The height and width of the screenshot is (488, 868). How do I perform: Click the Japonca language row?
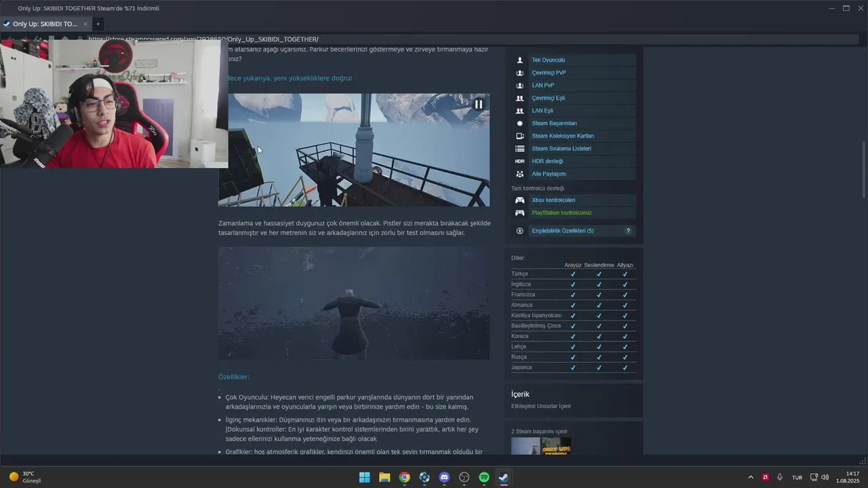click(573, 367)
